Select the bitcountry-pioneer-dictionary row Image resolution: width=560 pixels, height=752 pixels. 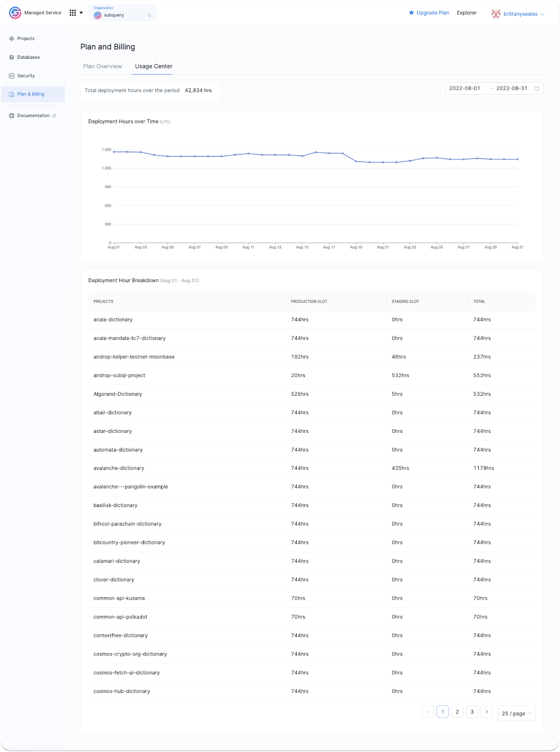(312, 542)
